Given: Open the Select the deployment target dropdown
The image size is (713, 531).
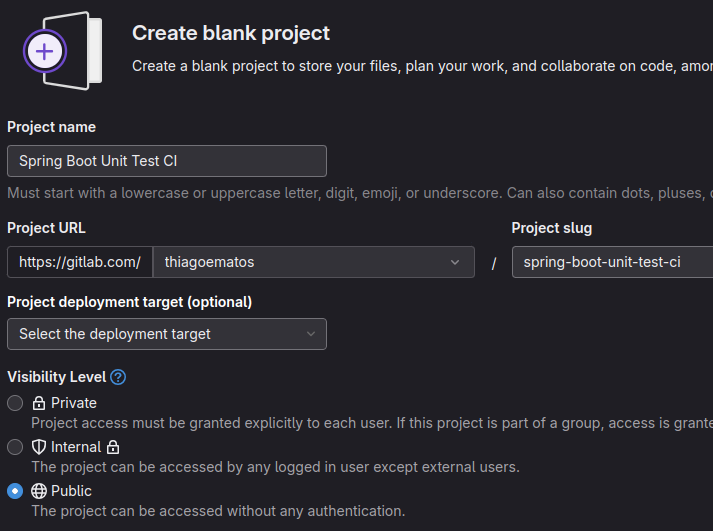Looking at the screenshot, I should point(167,334).
